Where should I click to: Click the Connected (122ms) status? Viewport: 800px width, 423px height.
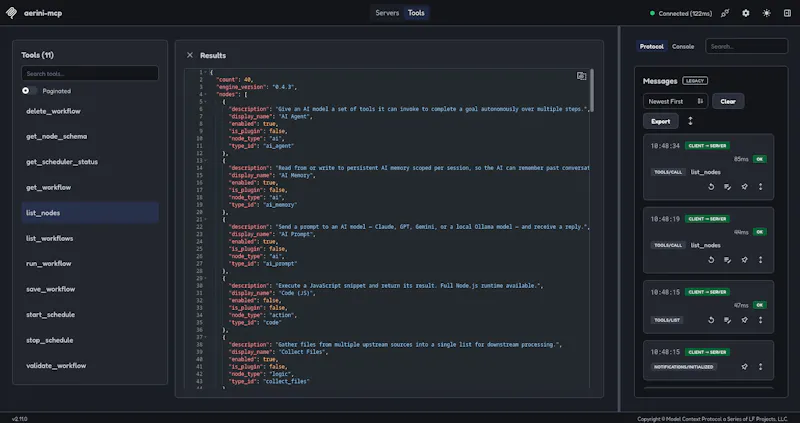(x=681, y=13)
